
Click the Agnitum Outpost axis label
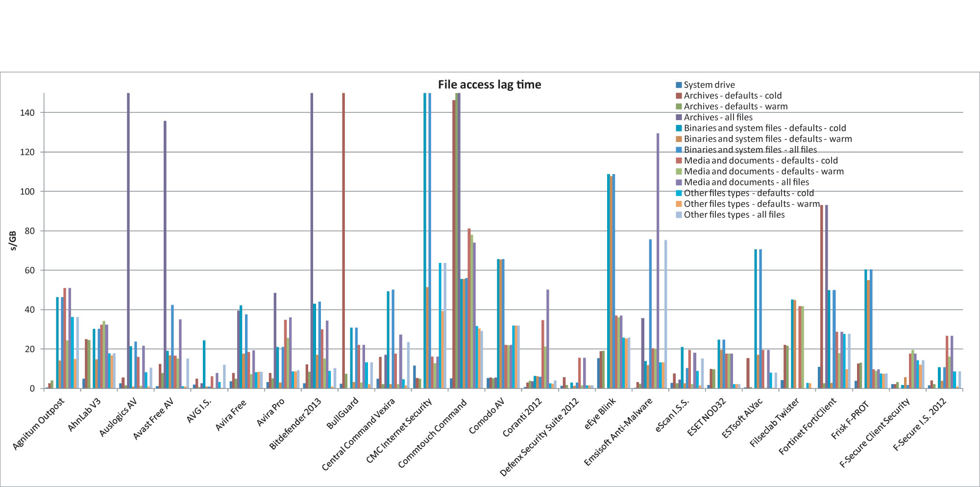tap(38, 424)
